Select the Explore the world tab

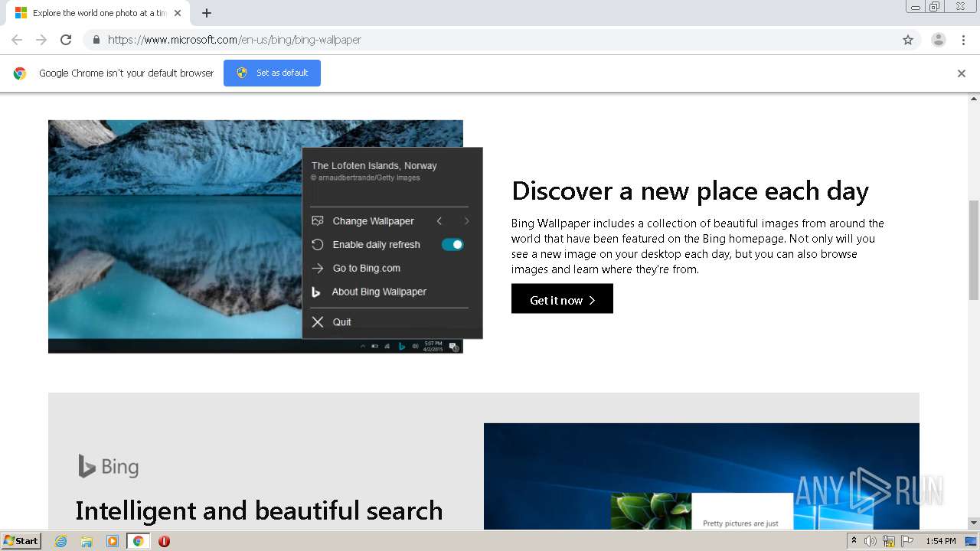(x=98, y=13)
